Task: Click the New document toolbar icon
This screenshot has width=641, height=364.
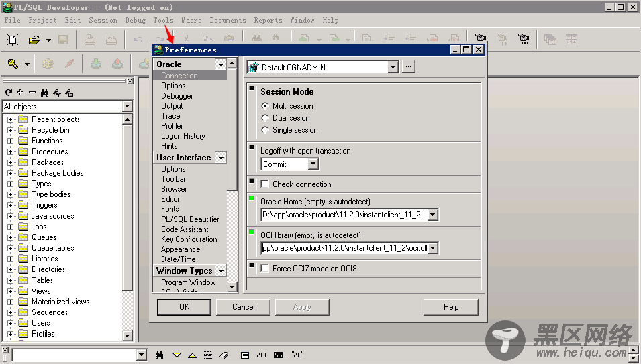Action: [13, 40]
